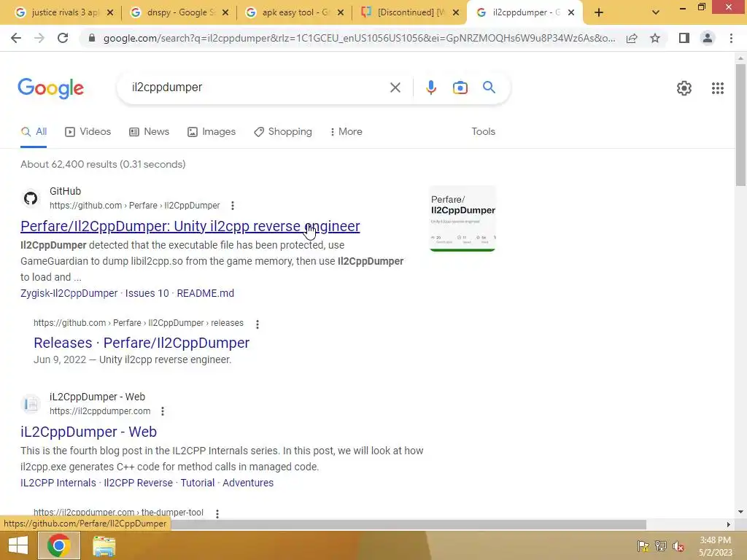Open the Chrome profile avatar icon
747x560 pixels.
[x=708, y=38]
